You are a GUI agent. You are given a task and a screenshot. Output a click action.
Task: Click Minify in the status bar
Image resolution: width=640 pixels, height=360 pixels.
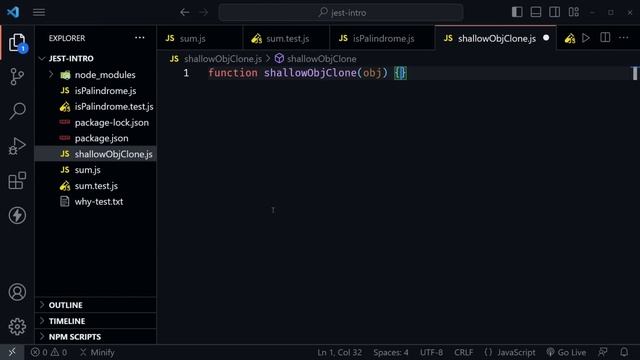[97, 352]
